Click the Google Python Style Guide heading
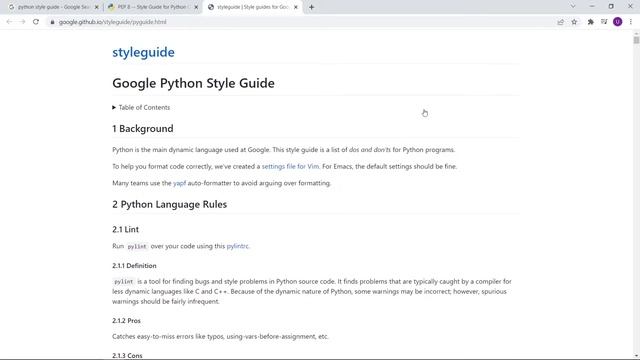 [193, 83]
